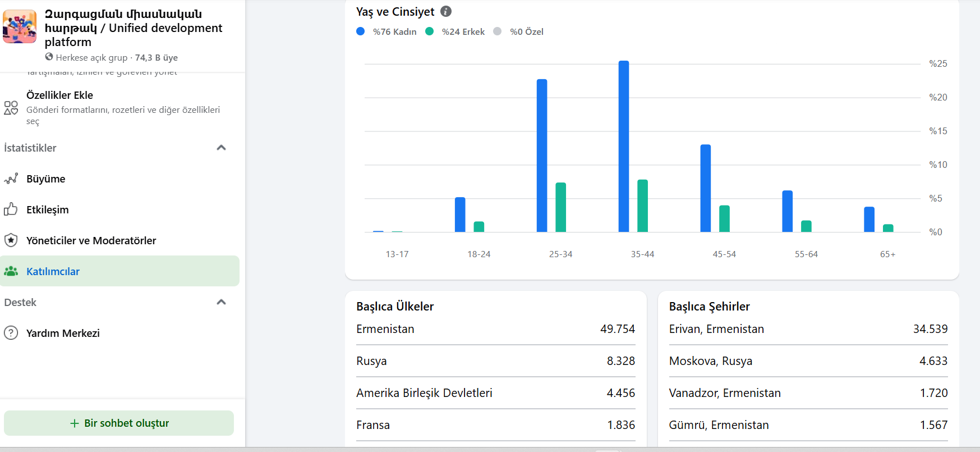Collapse the Destek section chevron
The image size is (980, 452).
point(221,302)
